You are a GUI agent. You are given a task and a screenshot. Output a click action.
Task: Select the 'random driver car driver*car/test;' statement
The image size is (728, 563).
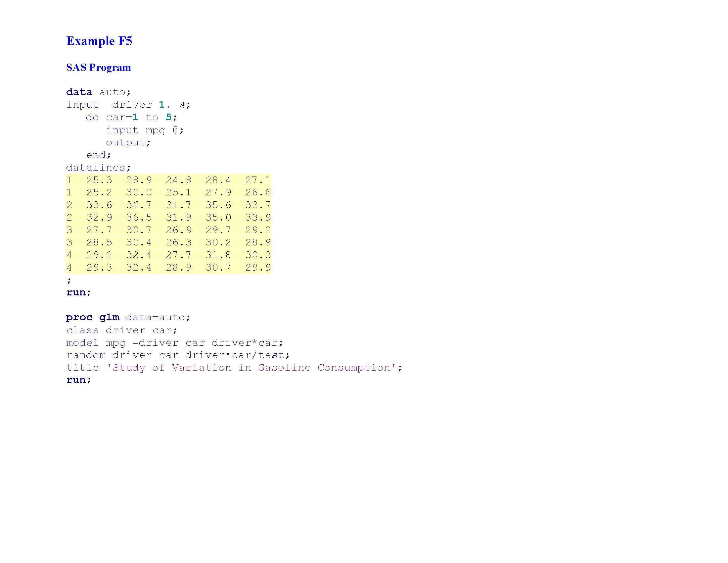coord(177,355)
